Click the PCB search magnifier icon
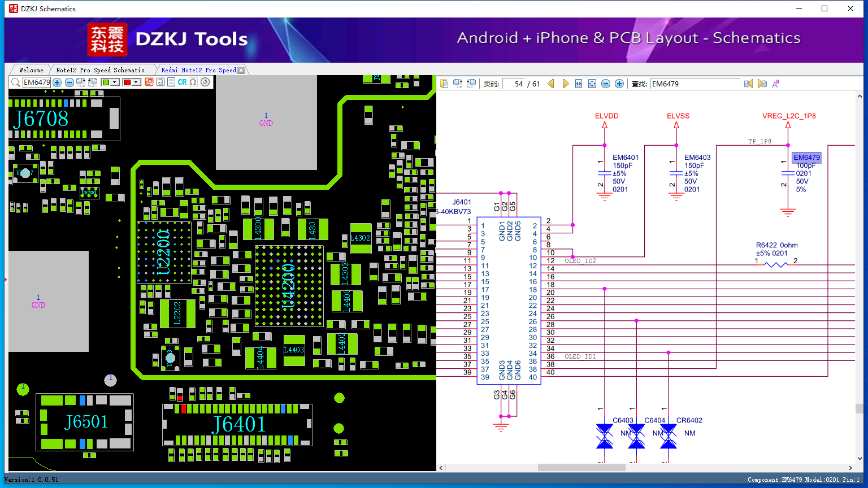The image size is (868, 488). pyautogui.click(x=15, y=82)
